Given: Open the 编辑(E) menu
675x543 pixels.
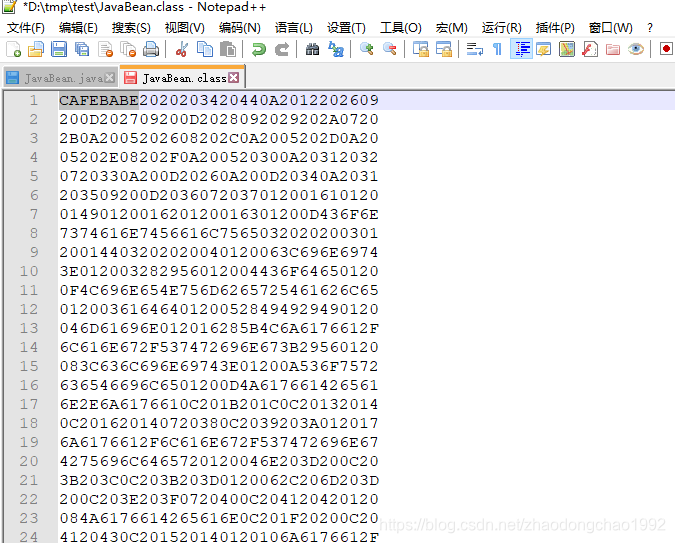Looking at the screenshot, I should [78, 28].
